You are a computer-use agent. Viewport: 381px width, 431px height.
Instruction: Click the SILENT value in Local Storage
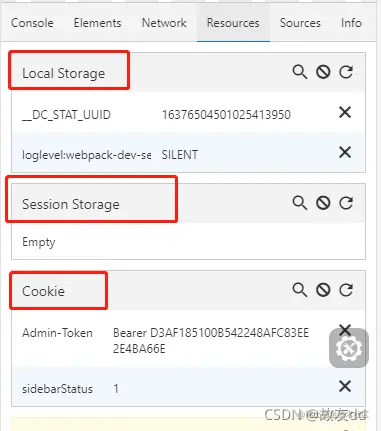[x=180, y=155]
